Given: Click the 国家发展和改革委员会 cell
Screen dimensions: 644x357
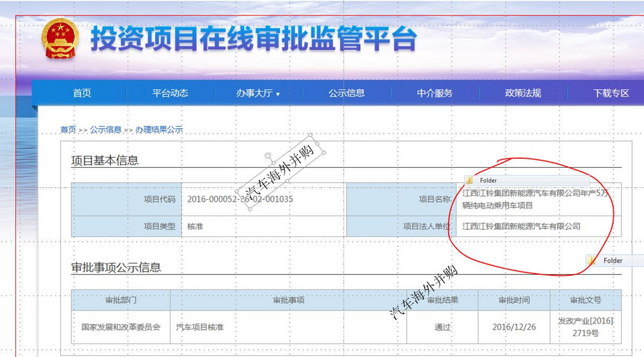Looking at the screenshot, I should coord(120,327).
